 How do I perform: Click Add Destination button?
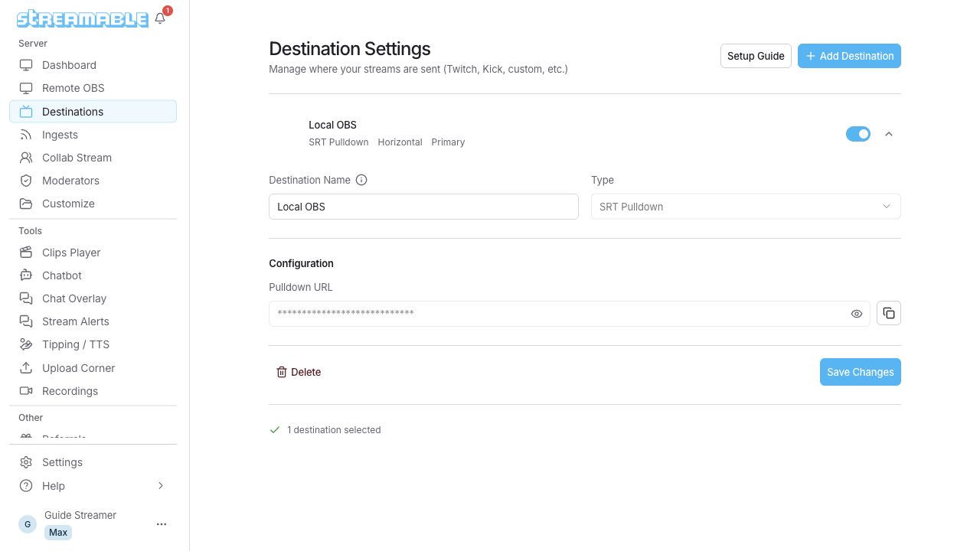[x=849, y=56]
